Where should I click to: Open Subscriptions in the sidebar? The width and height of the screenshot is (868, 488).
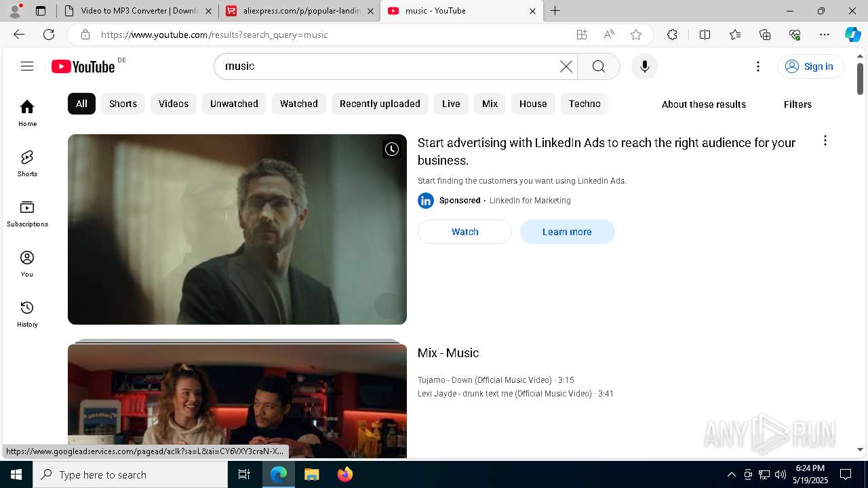point(27,213)
